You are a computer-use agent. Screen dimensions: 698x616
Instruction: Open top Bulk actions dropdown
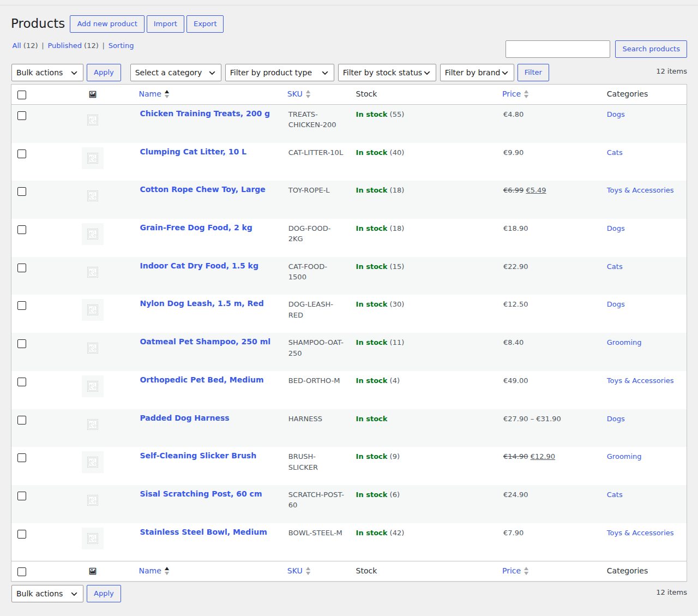[x=47, y=73]
